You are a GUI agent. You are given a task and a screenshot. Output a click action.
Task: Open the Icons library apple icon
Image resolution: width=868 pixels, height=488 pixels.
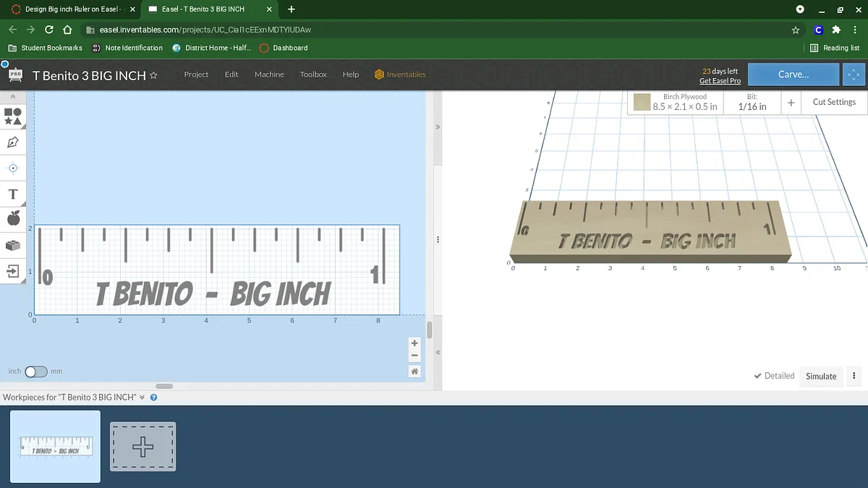tap(13, 218)
